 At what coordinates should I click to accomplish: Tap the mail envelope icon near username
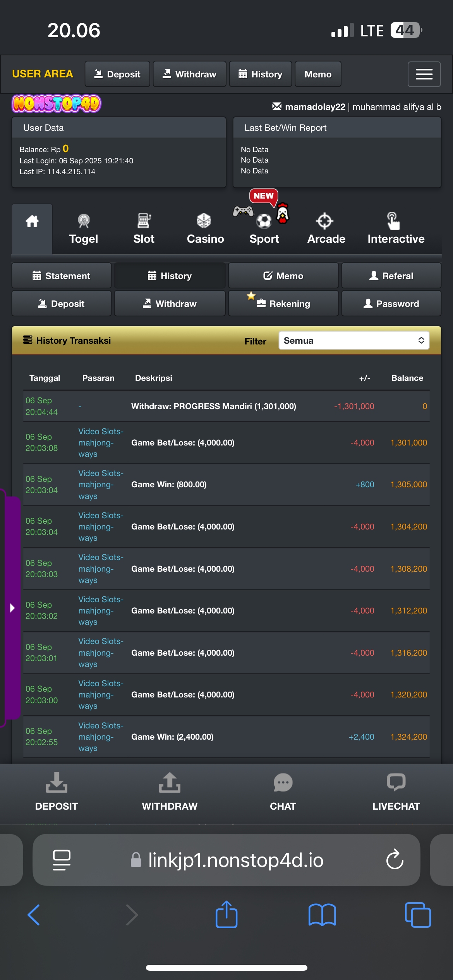(x=277, y=106)
